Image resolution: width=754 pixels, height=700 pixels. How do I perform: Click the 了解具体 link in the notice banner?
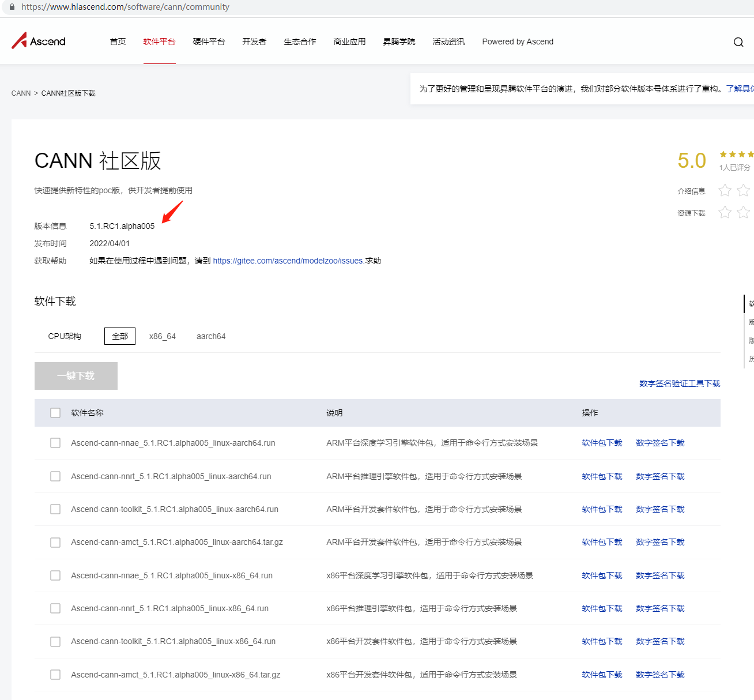click(x=740, y=89)
